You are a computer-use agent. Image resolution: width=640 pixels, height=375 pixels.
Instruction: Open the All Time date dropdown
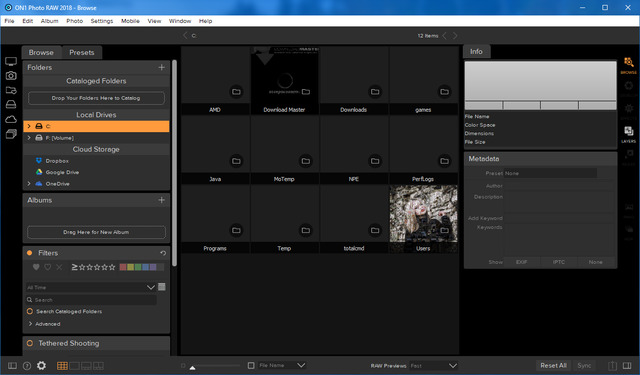click(91, 287)
